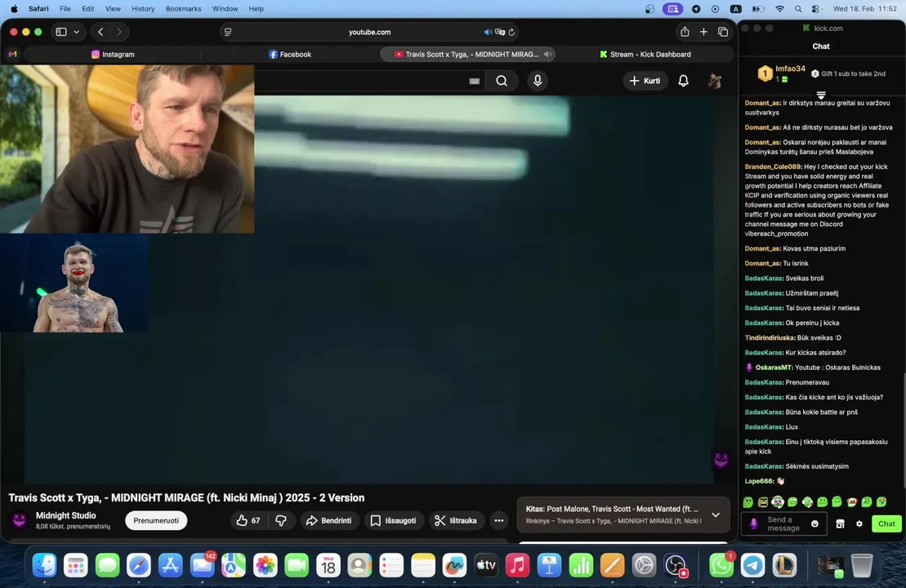Mute the YouTube tab via its speaker icon
Screen dimensions: 906x588
(547, 54)
